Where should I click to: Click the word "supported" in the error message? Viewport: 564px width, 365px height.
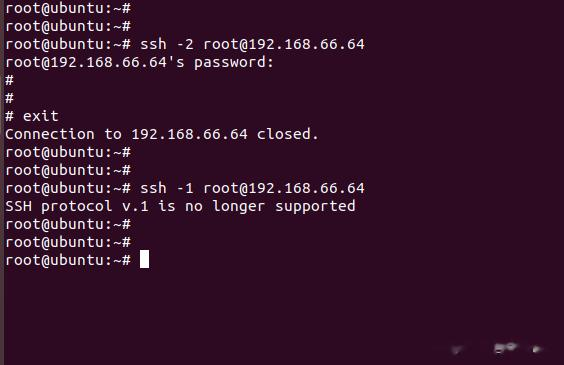point(315,207)
